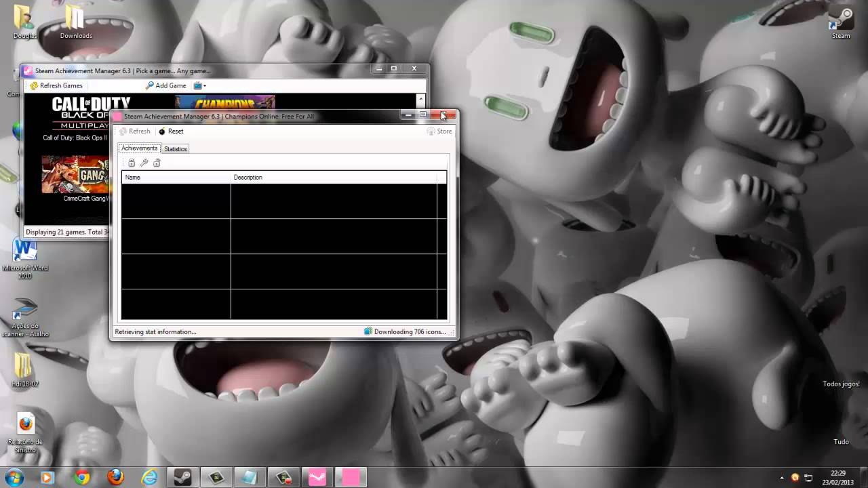868x488 pixels.
Task: Open the Douglas folder on desktop
Action: tap(24, 22)
